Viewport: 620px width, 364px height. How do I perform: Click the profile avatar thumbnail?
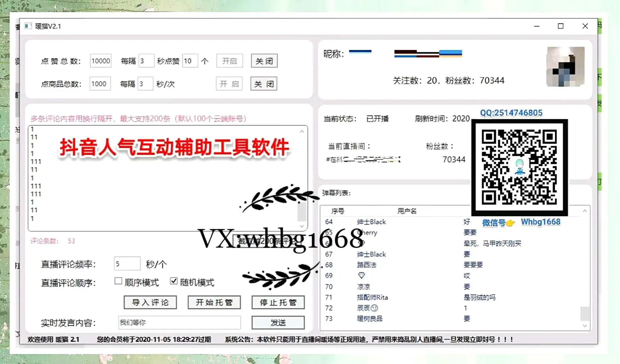point(565,66)
